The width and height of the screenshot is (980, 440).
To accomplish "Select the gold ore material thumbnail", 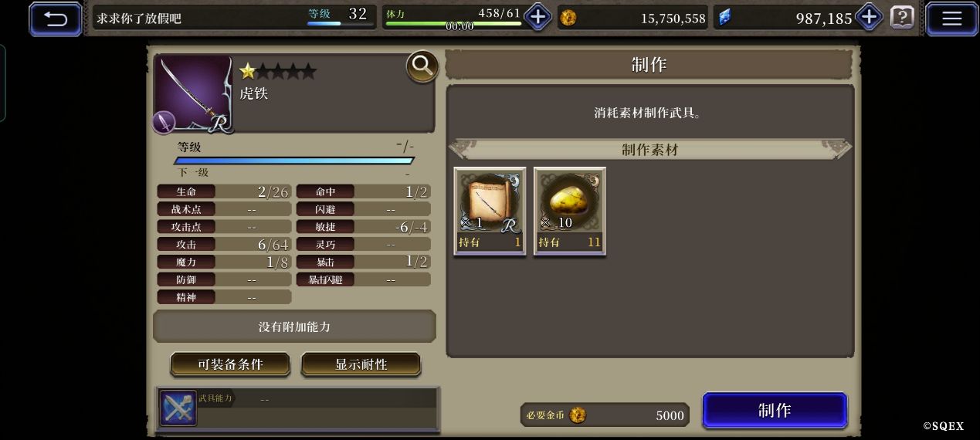I will [x=570, y=211].
